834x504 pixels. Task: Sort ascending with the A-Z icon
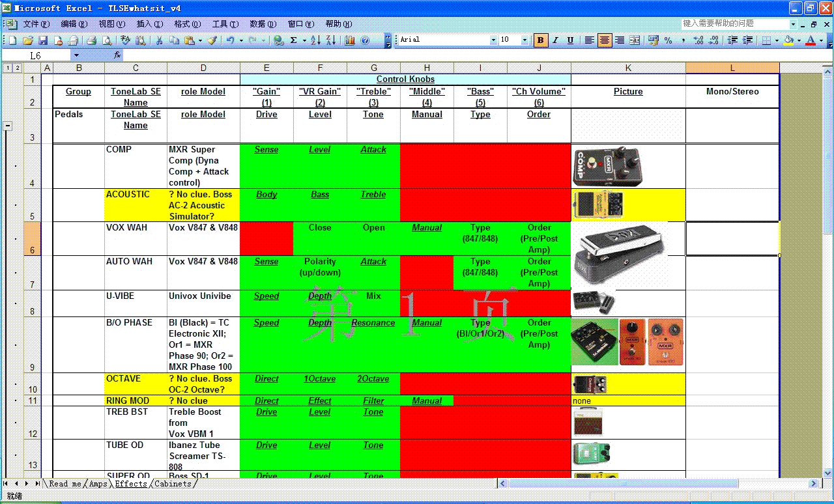tap(315, 40)
